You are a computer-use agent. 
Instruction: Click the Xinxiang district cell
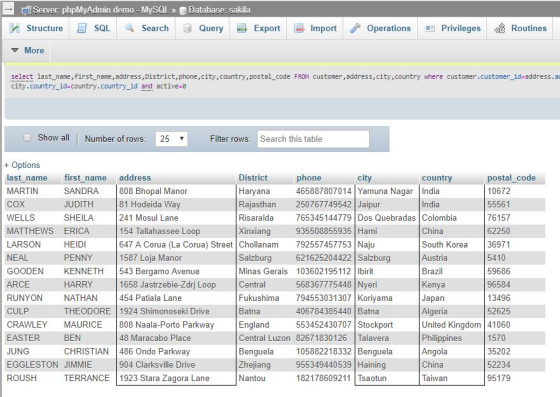pyautogui.click(x=254, y=231)
